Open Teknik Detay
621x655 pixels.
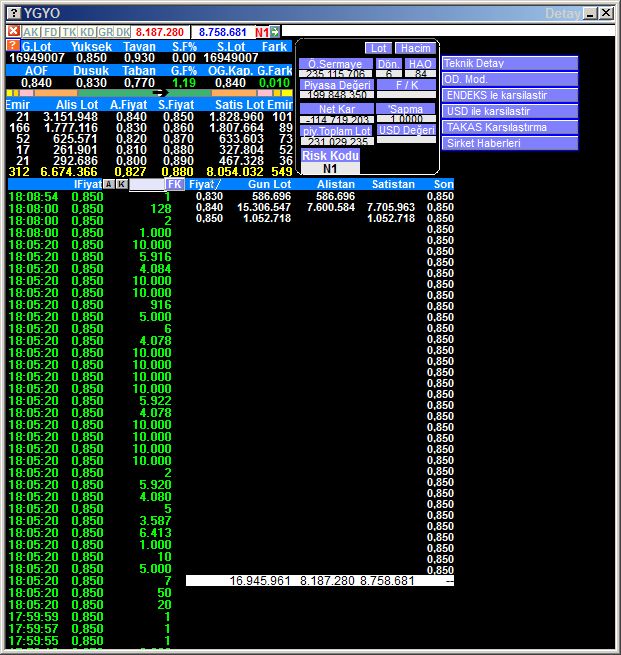pyautogui.click(x=510, y=63)
